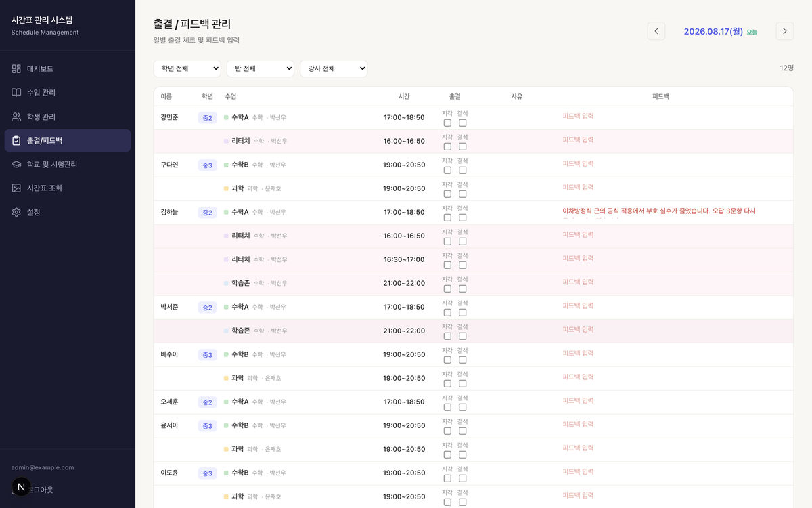Click the green 오늘 badge

752,32
